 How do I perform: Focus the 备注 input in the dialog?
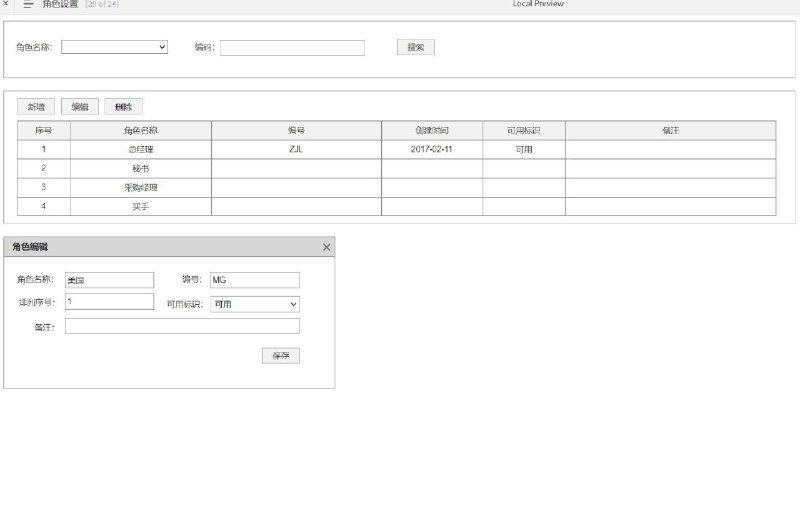[182, 327]
